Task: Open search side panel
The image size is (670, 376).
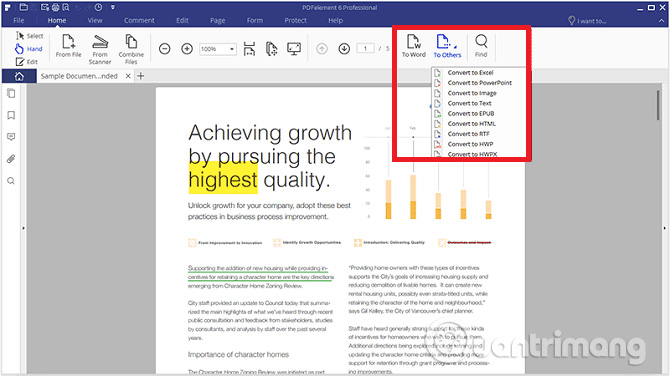Action: point(11,181)
